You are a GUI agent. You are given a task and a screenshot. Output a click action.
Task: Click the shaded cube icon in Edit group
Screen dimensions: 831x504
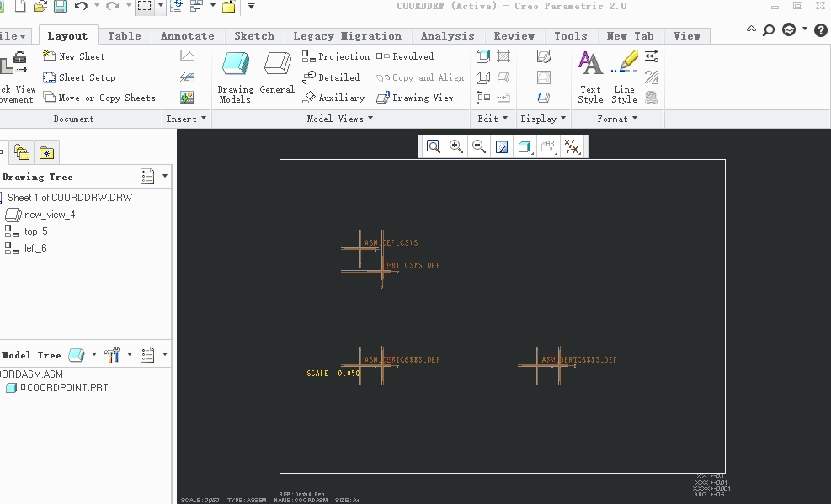tap(482, 56)
